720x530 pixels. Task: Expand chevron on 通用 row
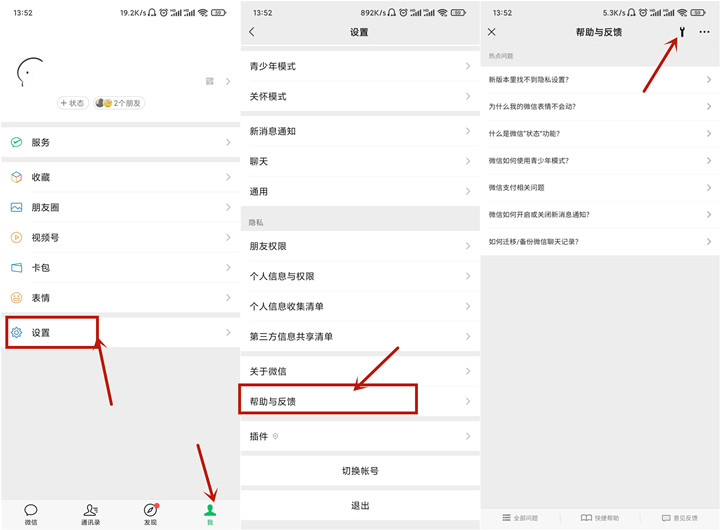coord(468,192)
